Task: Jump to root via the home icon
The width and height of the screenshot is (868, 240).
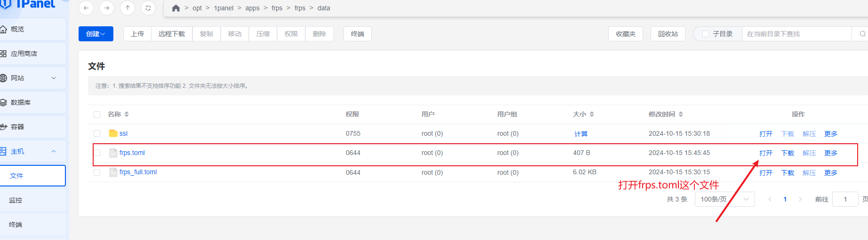Action: (x=176, y=8)
